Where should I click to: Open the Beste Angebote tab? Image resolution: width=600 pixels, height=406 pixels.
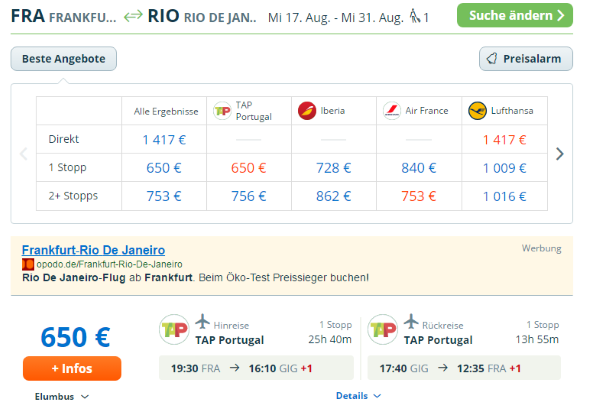tap(64, 59)
